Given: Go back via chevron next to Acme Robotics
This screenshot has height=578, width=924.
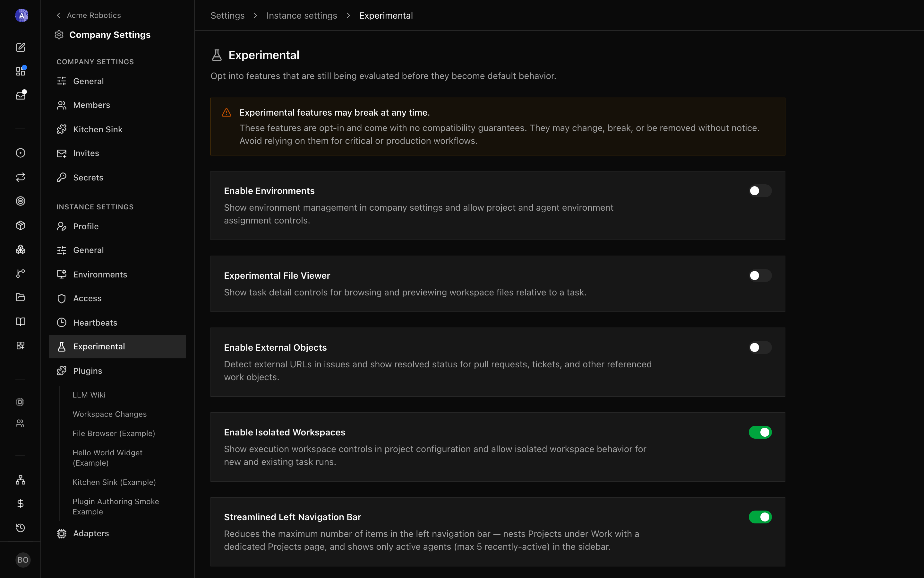Looking at the screenshot, I should (x=58, y=15).
